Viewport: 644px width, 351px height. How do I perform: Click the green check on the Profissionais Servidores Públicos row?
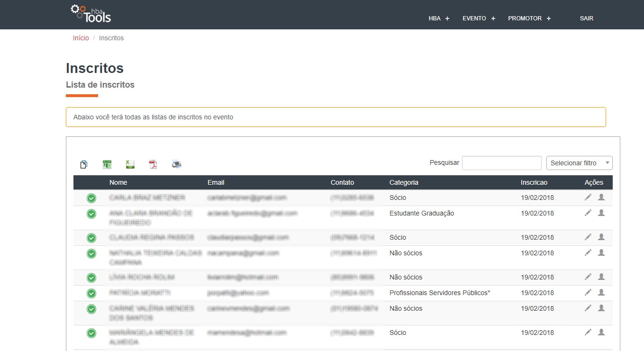(91, 293)
